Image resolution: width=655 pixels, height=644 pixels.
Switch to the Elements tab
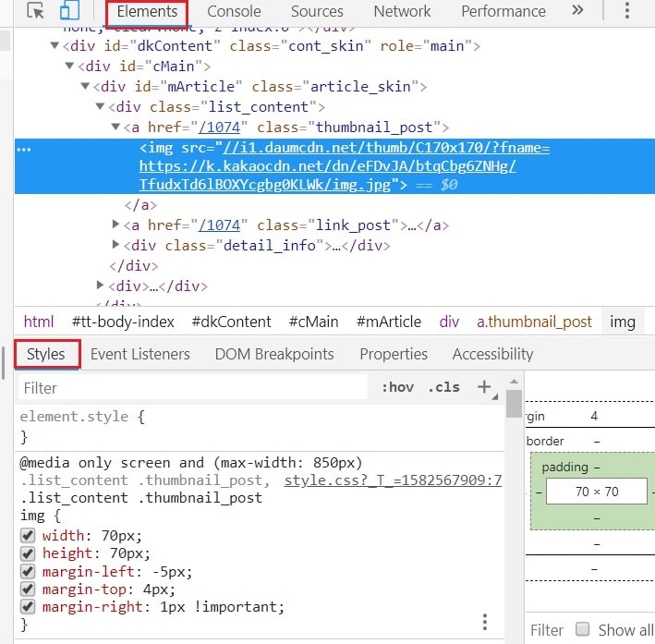pyautogui.click(x=147, y=12)
